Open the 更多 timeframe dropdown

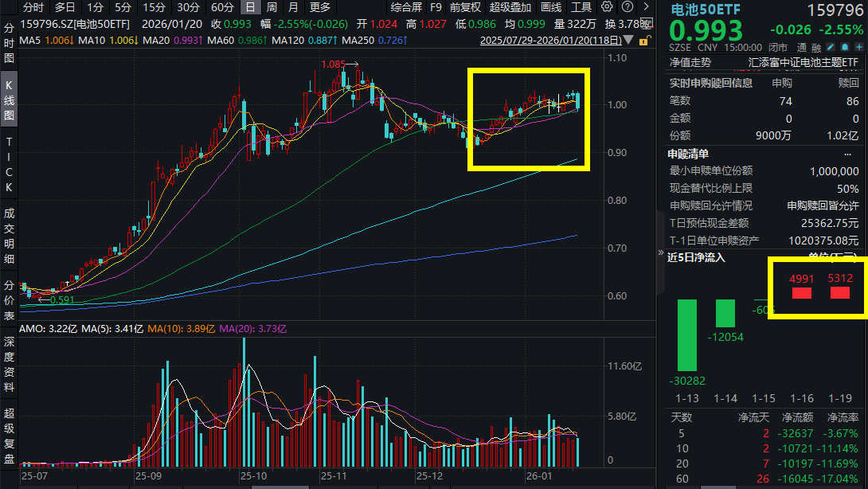320,7
